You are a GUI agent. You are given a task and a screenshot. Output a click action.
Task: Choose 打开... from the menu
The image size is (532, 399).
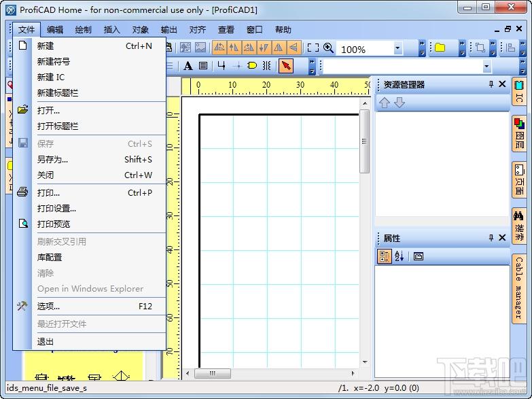click(x=90, y=110)
